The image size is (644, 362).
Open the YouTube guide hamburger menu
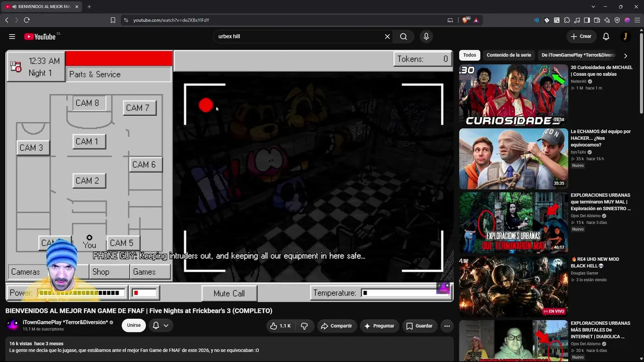(x=12, y=36)
